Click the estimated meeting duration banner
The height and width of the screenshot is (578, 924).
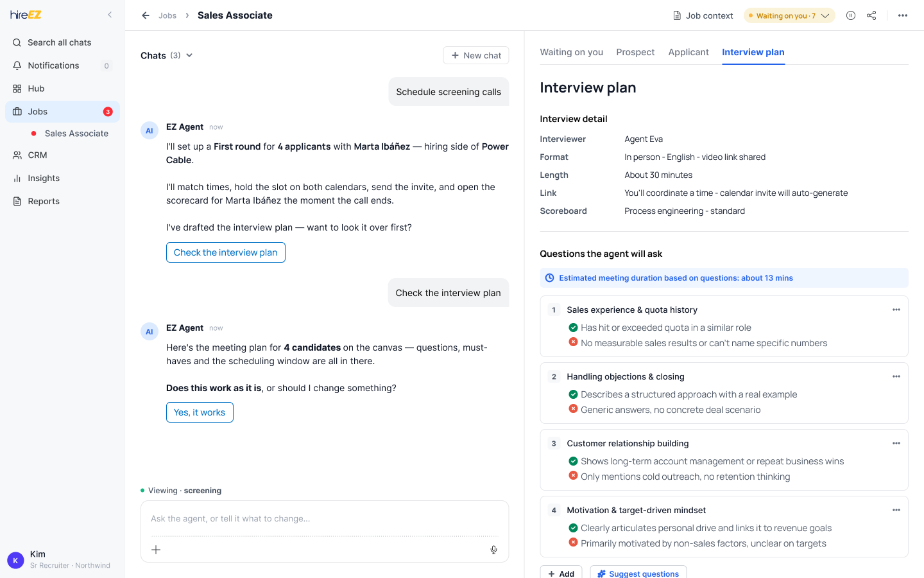point(724,278)
